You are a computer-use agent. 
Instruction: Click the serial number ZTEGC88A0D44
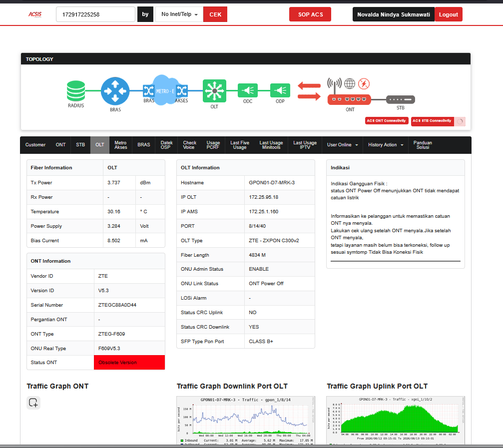[117, 305]
